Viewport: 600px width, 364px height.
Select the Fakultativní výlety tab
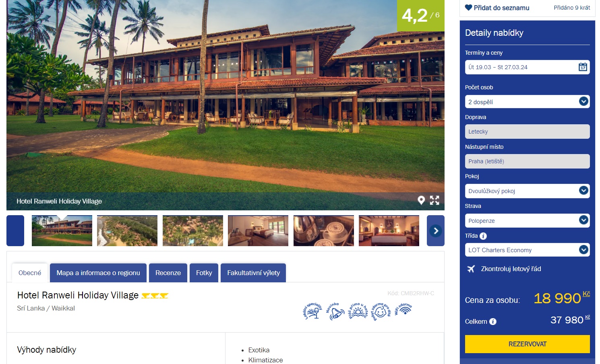pos(253,273)
